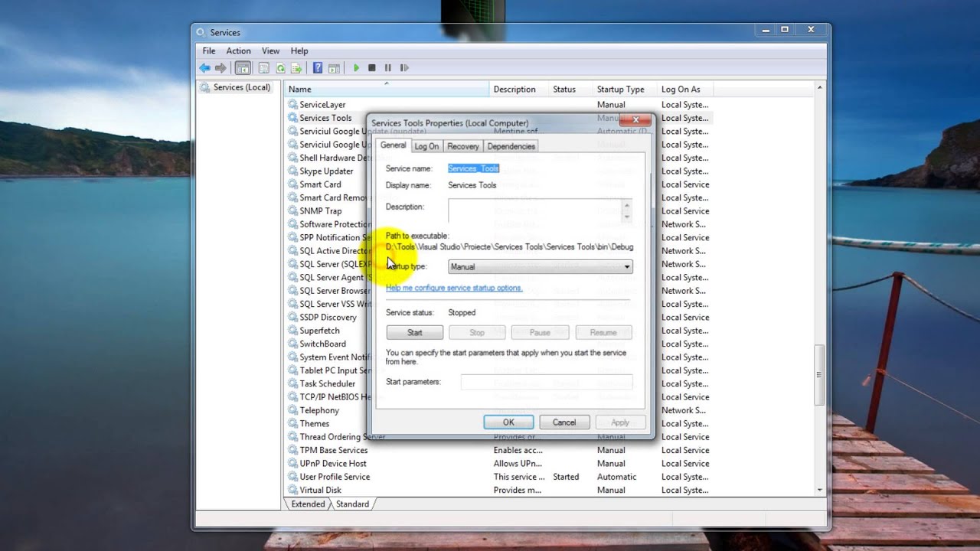
Task: Select the General tab
Action: pos(393,145)
